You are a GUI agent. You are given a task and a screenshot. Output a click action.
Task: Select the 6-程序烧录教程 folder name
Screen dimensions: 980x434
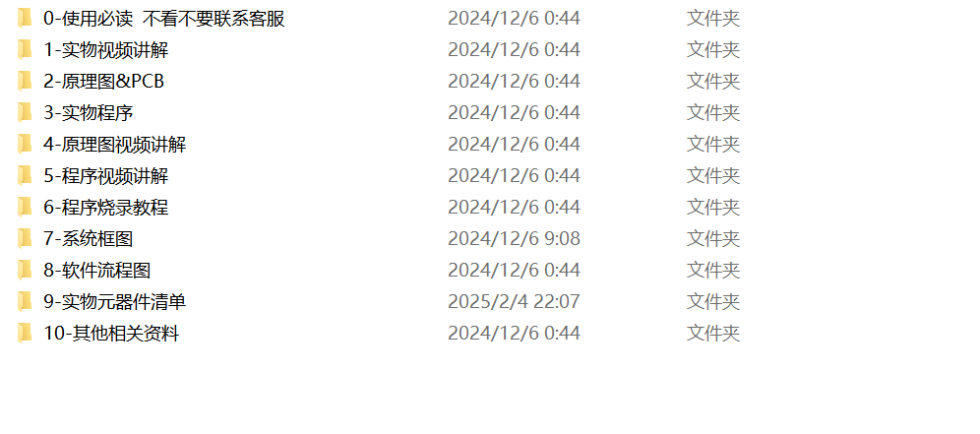(x=106, y=207)
